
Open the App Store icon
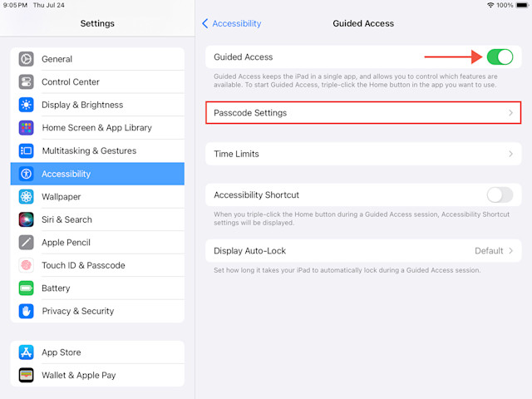(26, 352)
